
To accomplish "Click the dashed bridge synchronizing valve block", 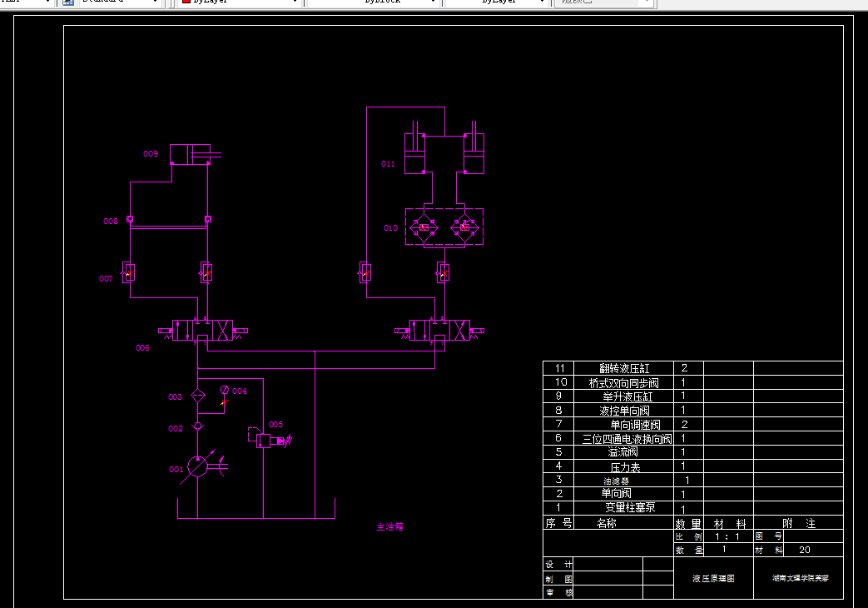I will (x=444, y=227).
